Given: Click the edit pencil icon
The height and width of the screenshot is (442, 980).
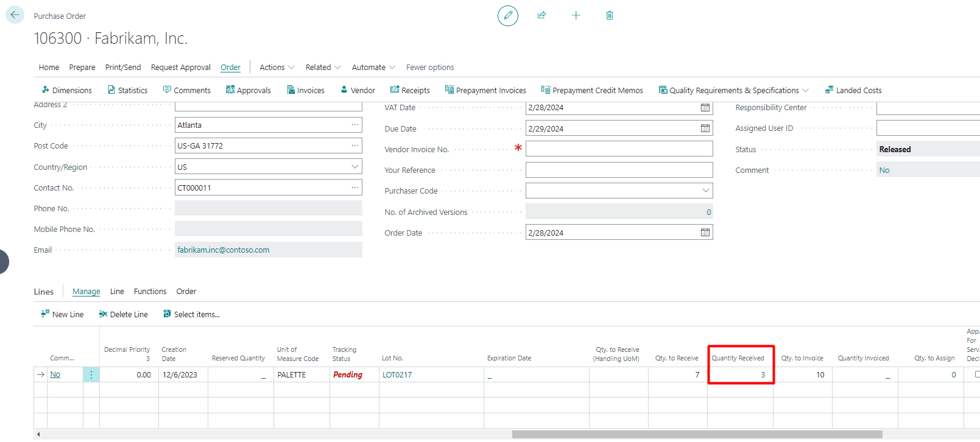Looking at the screenshot, I should click(x=507, y=15).
